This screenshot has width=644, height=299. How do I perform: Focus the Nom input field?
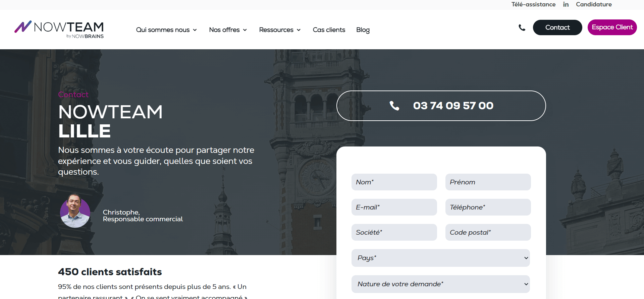point(394,182)
